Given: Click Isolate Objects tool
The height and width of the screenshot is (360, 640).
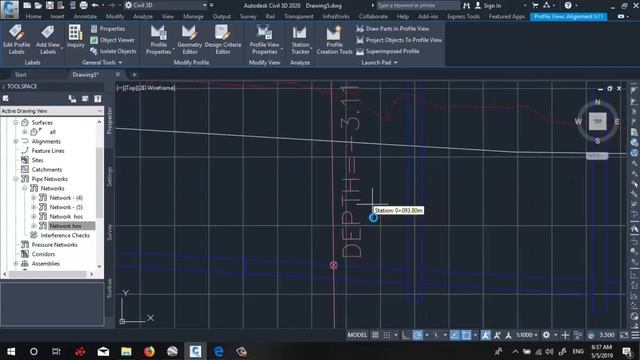Looking at the screenshot, I should point(113,51).
